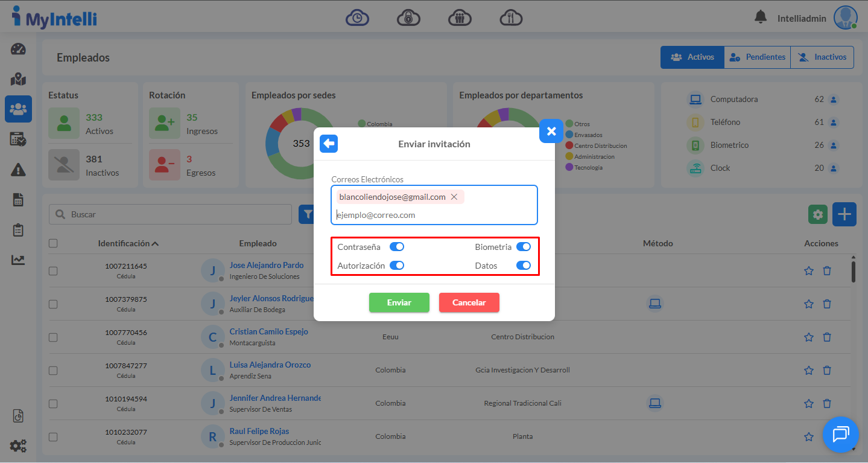Sort by Identificación column chevron

point(155,244)
